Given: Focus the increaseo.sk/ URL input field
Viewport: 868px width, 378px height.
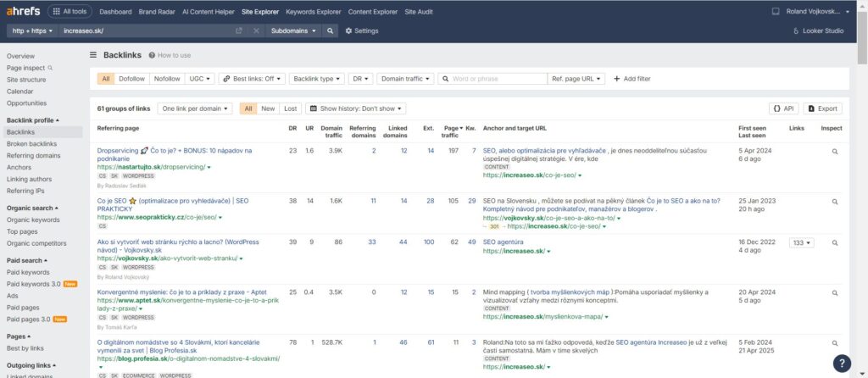Looking at the screenshot, I should click(x=147, y=31).
